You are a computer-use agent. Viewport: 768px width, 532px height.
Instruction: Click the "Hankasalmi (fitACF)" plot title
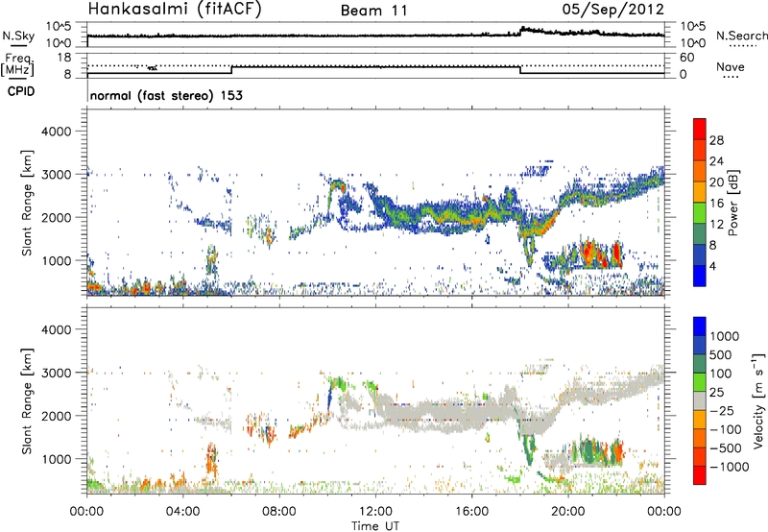point(175,10)
